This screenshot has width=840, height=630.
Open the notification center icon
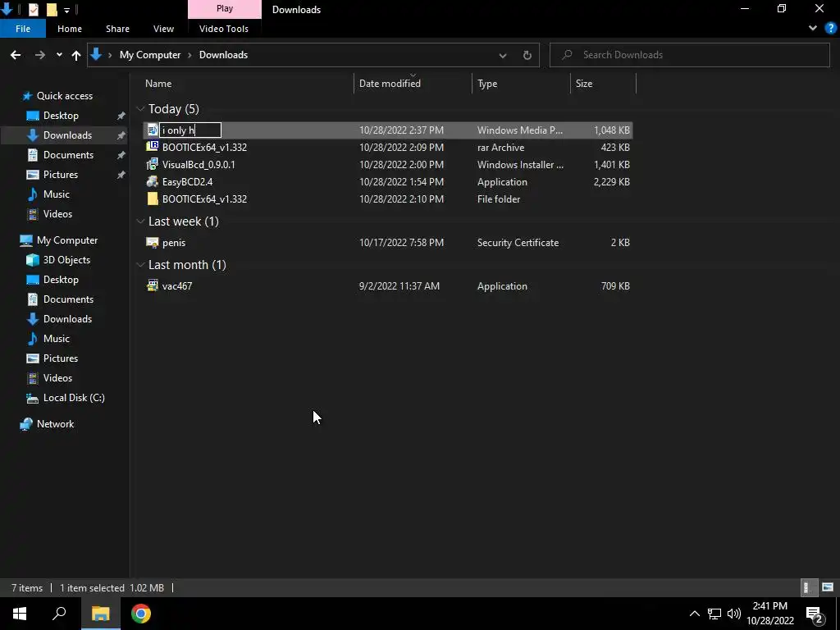click(x=815, y=614)
